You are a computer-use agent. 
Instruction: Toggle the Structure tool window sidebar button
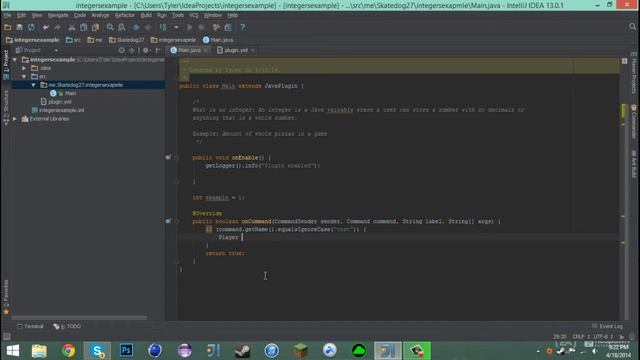[x=6, y=107]
